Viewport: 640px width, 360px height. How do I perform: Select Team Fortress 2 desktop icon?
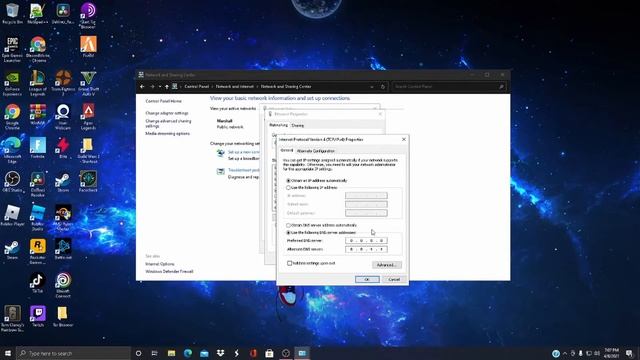(x=63, y=83)
